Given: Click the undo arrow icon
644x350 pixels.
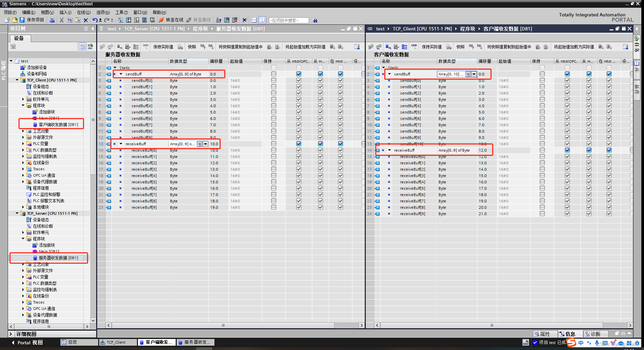Looking at the screenshot, I should click(95, 20).
